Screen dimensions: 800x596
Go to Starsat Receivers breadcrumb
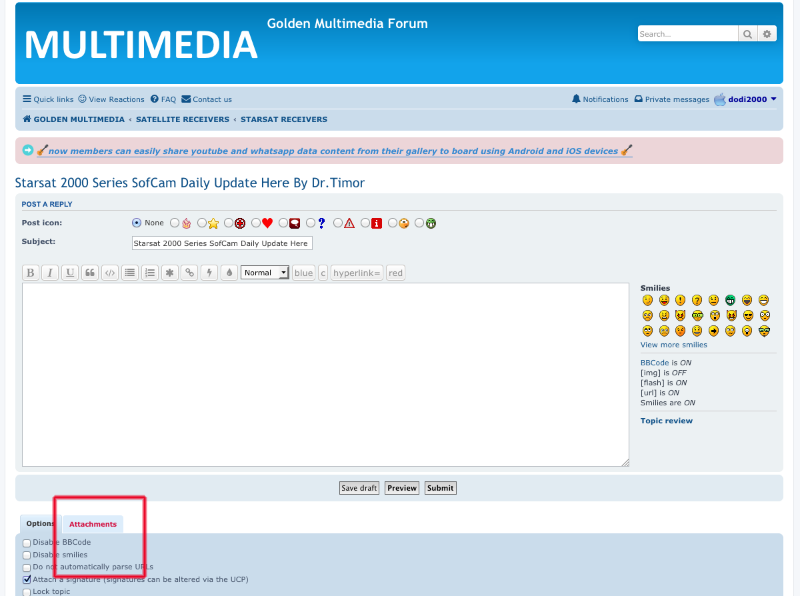[x=284, y=119]
